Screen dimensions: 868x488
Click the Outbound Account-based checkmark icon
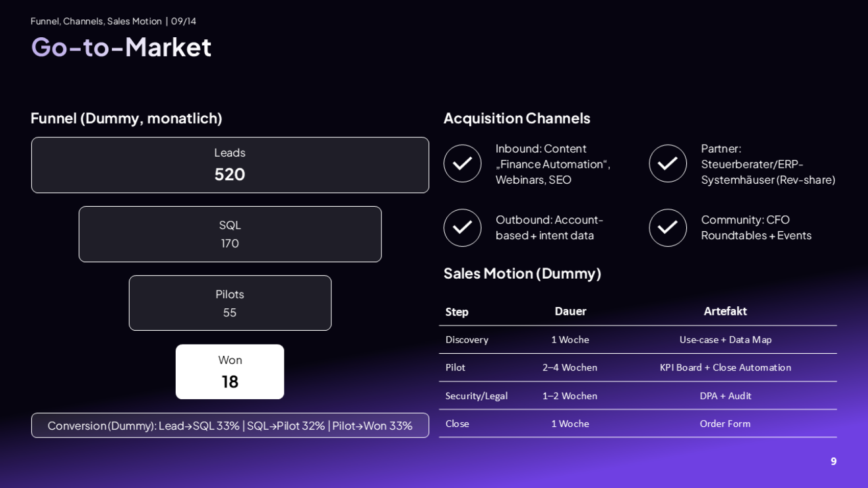coord(462,228)
